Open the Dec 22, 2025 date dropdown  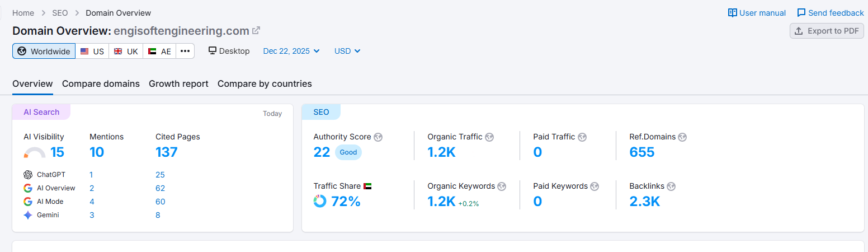pos(291,51)
